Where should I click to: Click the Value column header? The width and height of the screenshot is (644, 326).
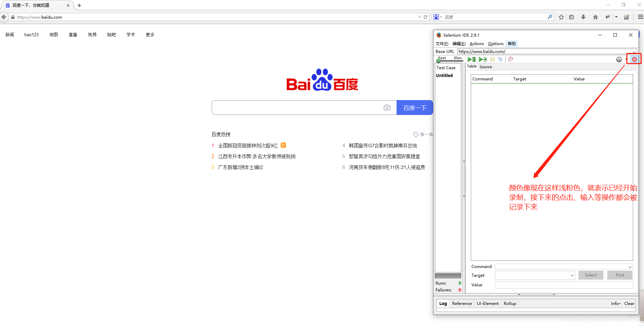602,79
